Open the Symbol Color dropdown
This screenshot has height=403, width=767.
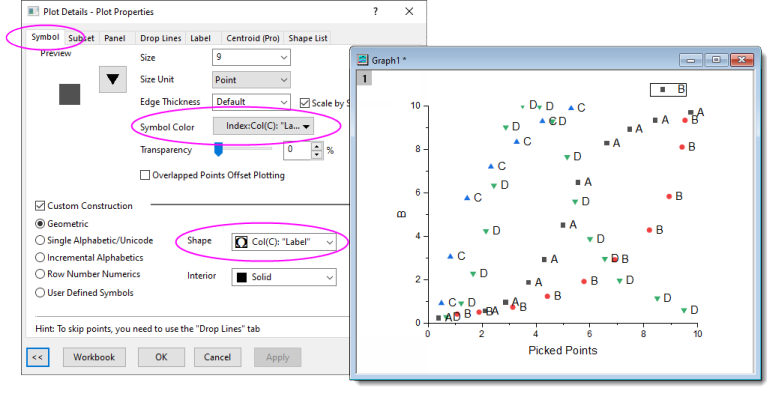[x=264, y=127]
